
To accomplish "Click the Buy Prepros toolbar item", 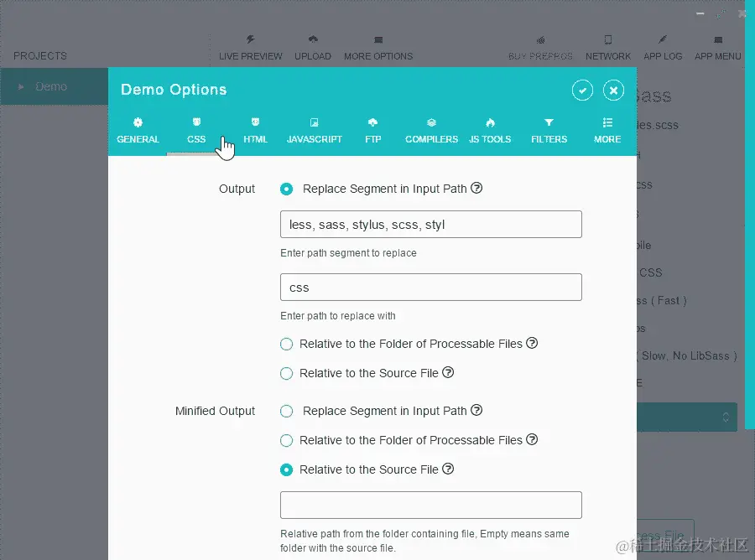I will pos(540,48).
